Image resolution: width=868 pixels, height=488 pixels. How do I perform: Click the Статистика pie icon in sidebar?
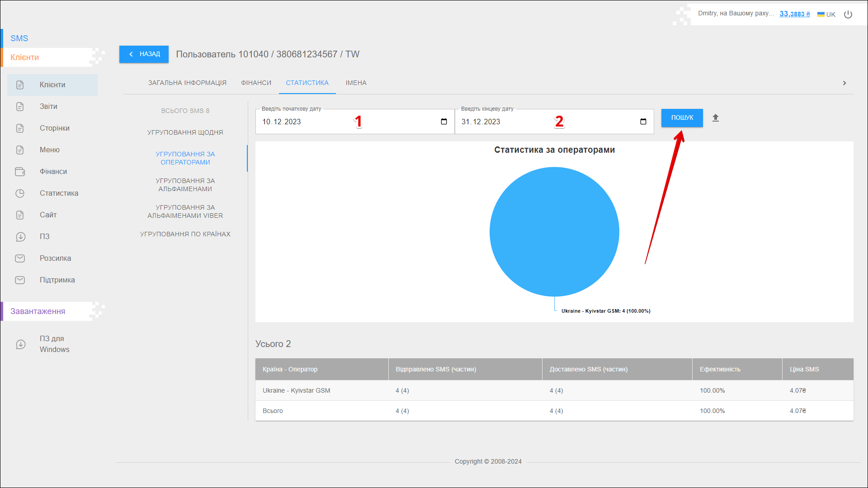(20, 193)
